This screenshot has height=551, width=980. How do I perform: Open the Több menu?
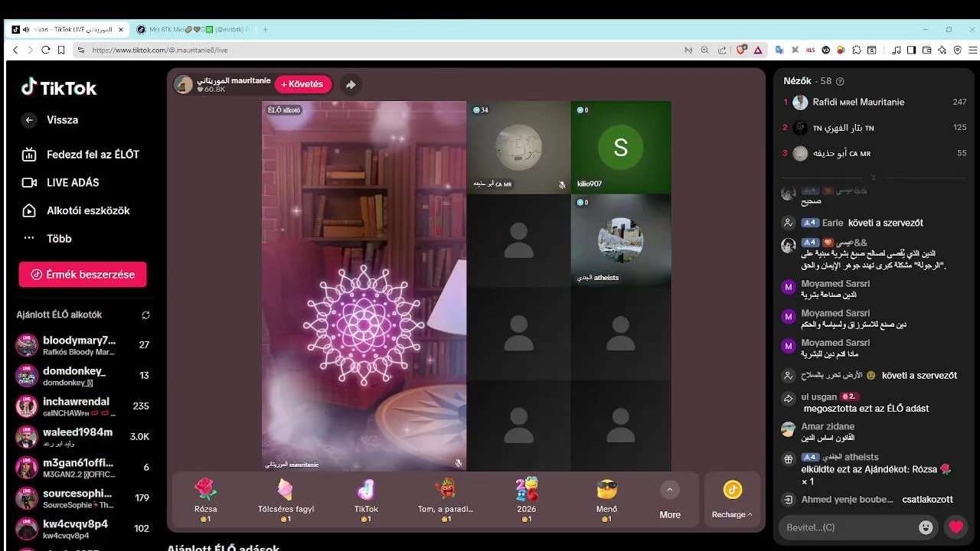click(x=47, y=238)
